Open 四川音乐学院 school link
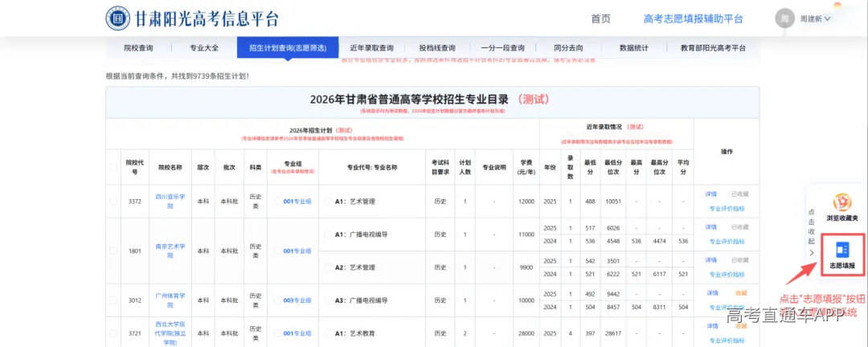Image resolution: width=868 pixels, height=347 pixels. tap(170, 202)
